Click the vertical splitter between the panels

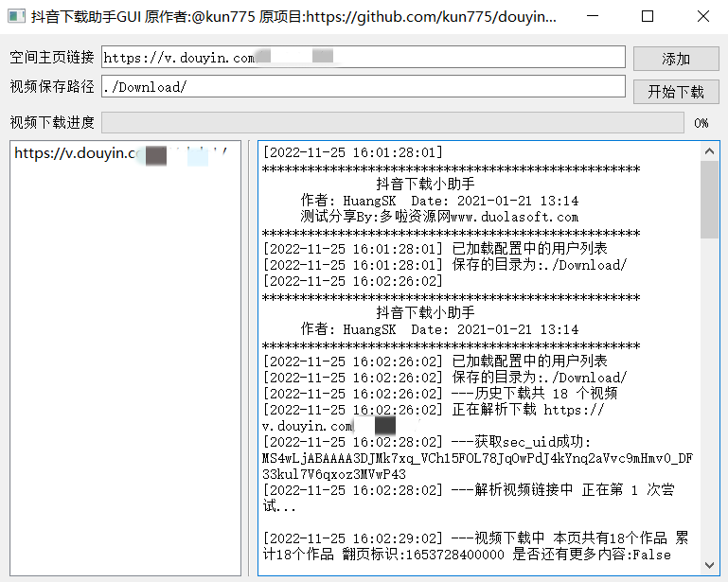249,358
